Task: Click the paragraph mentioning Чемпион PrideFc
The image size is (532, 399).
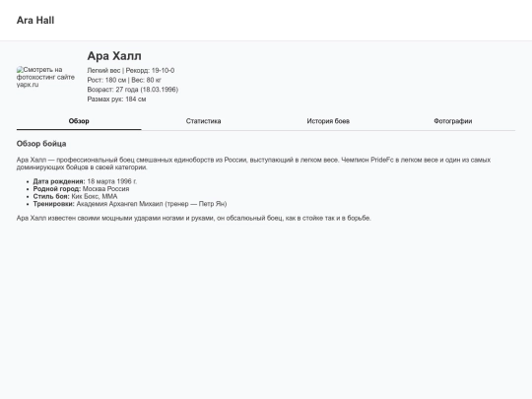Action: point(253,164)
